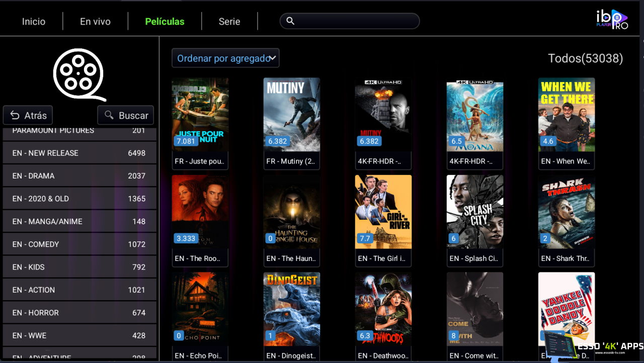Viewport: 644px width, 363px height.
Task: Open the Echo Point poster
Action: (200, 309)
